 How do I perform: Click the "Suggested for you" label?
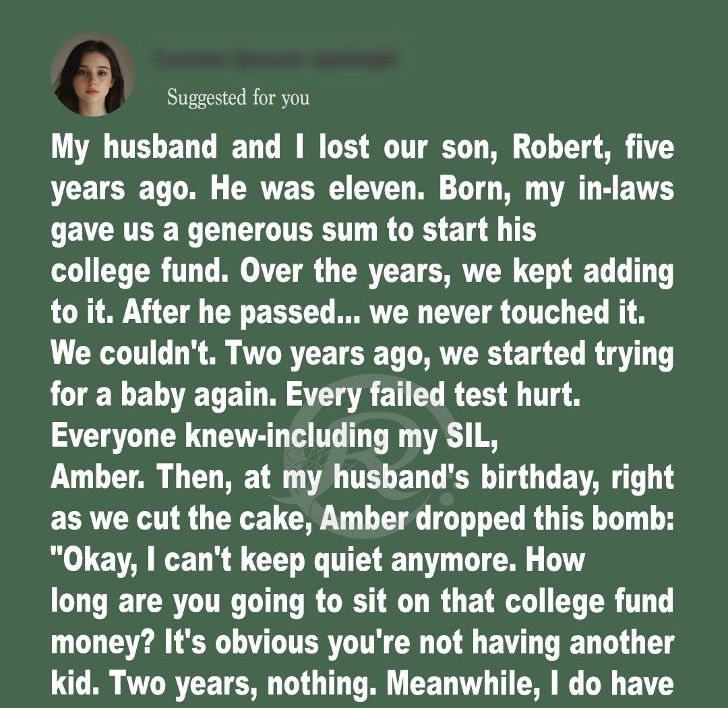coord(238,98)
